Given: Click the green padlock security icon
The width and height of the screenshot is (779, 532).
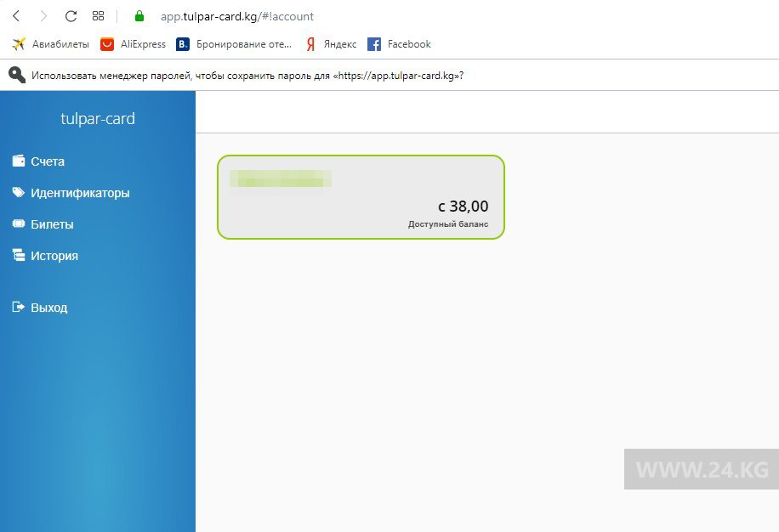Looking at the screenshot, I should 139,16.
